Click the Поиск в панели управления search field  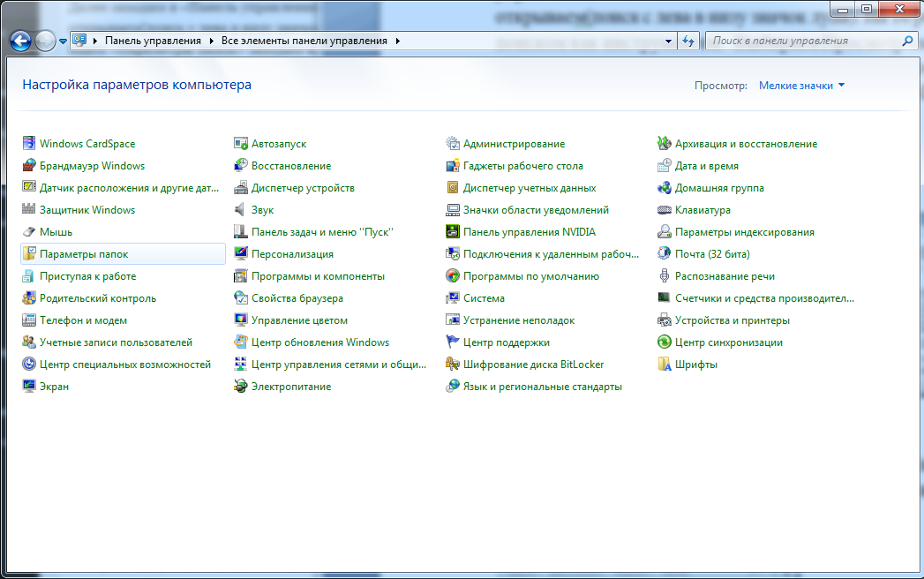(x=803, y=41)
